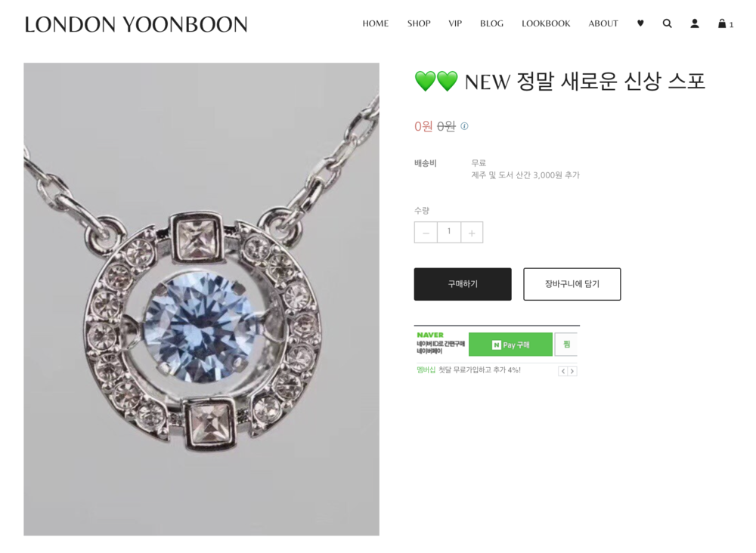Open the LOOKBOOK menu item
Viewport: 756px width, 553px height.
pyautogui.click(x=546, y=23)
